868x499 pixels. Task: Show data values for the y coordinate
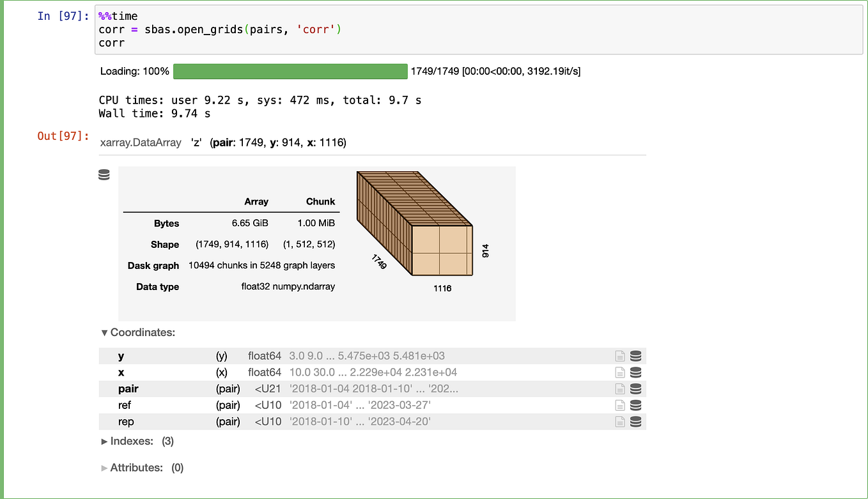[x=635, y=356]
